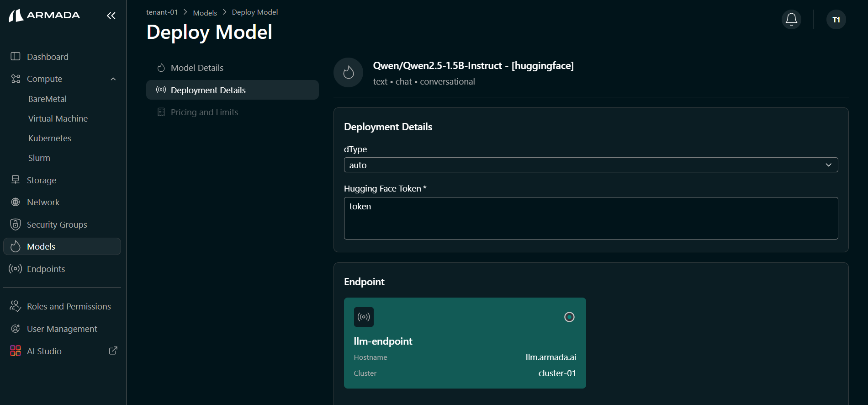Open Virtual Machine under Compute
The height and width of the screenshot is (405, 868).
pyautogui.click(x=58, y=118)
